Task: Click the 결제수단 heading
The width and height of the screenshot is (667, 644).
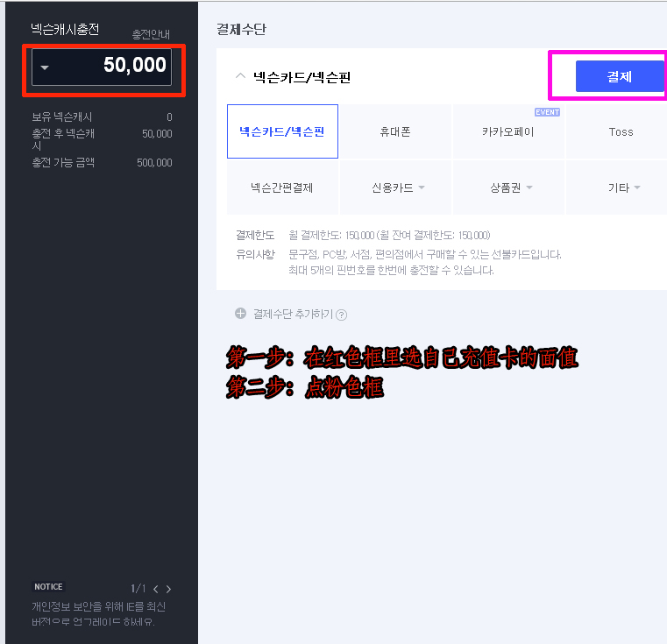Action: pyautogui.click(x=241, y=29)
